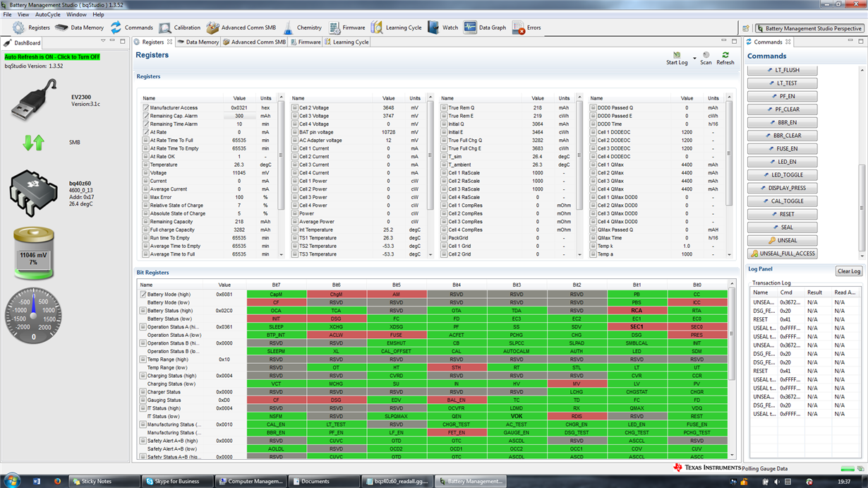This screenshot has height=488, width=868.
Task: Open Data Memory from the main toolbar
Action: (79, 28)
